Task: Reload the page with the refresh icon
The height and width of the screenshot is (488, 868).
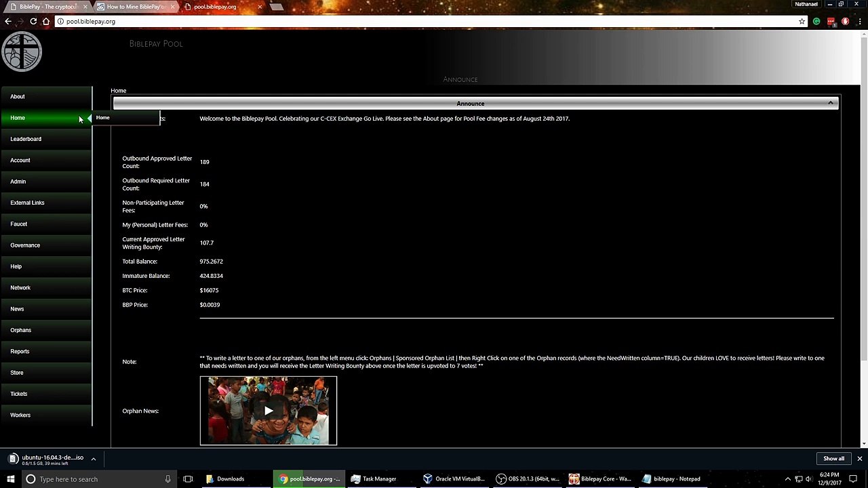Action: (x=33, y=22)
